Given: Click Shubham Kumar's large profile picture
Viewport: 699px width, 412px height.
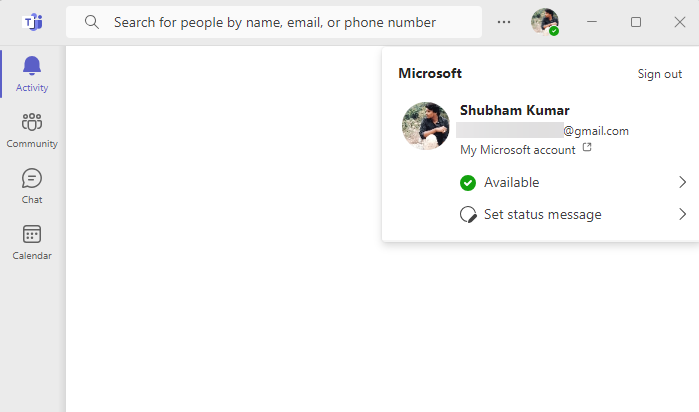Looking at the screenshot, I should point(426,126).
